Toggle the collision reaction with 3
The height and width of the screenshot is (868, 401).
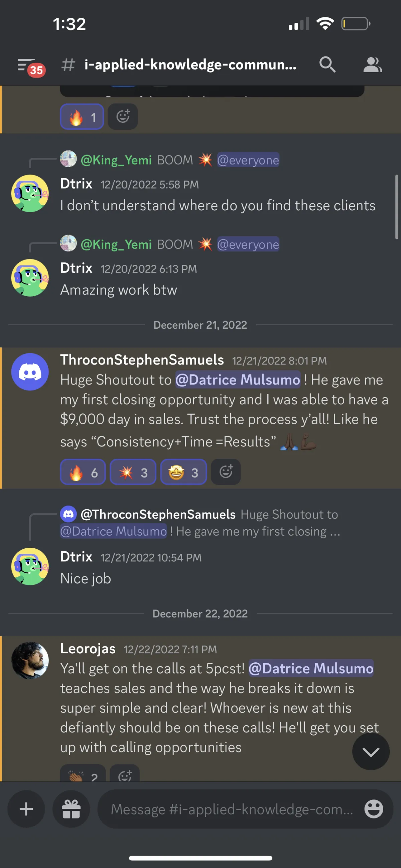[x=133, y=472]
